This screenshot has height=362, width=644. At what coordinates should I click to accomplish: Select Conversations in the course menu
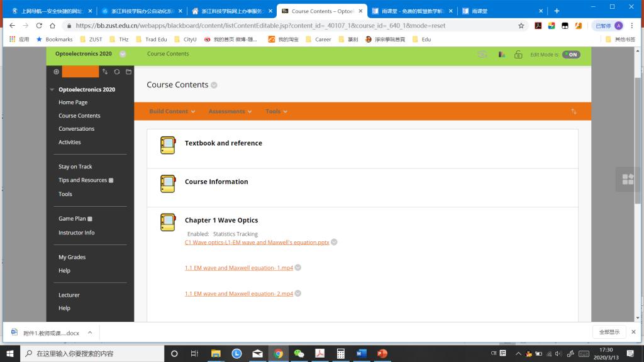pos(76,129)
